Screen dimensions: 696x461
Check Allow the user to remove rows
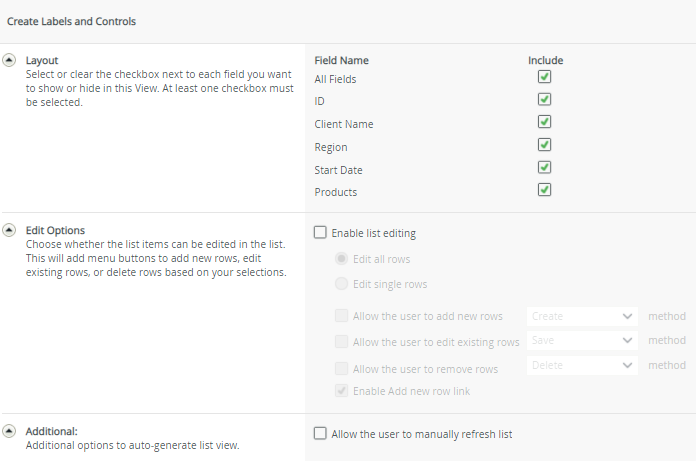click(x=342, y=369)
